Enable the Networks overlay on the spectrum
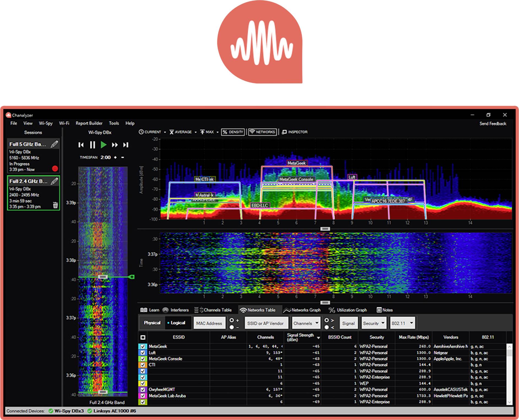 (262, 132)
